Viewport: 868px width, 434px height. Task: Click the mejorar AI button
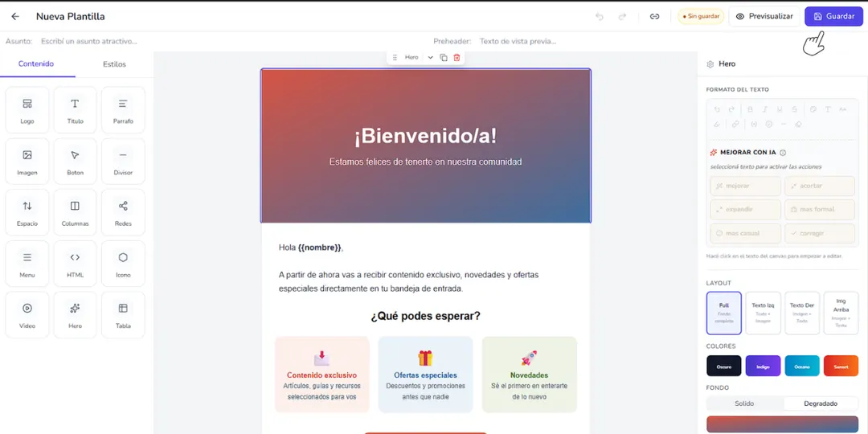(x=746, y=186)
